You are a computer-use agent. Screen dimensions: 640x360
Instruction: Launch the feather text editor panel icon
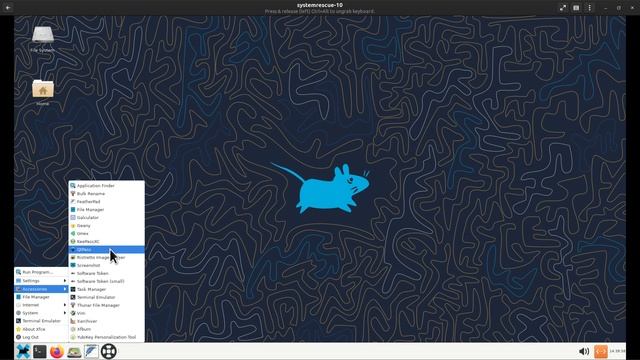tap(91, 351)
